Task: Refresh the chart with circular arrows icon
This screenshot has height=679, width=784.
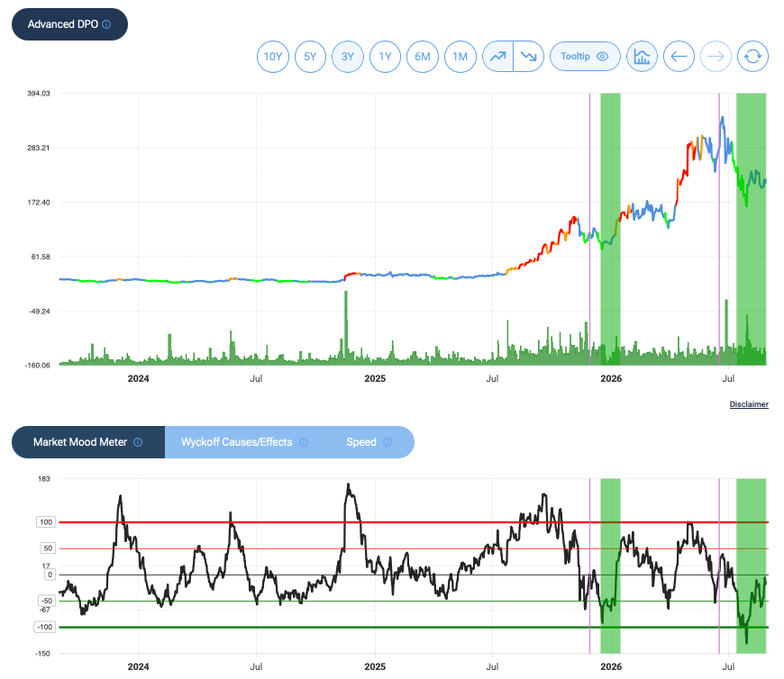Action: click(x=752, y=57)
